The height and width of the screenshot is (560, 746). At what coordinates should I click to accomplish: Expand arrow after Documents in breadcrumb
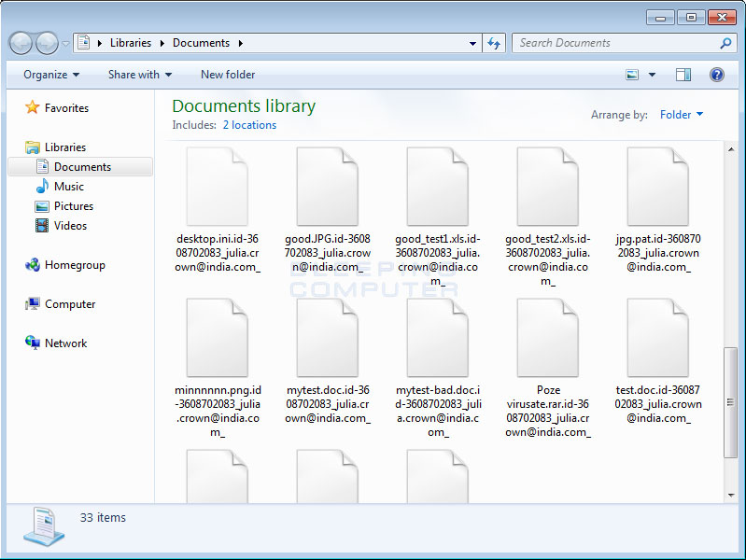coord(241,43)
